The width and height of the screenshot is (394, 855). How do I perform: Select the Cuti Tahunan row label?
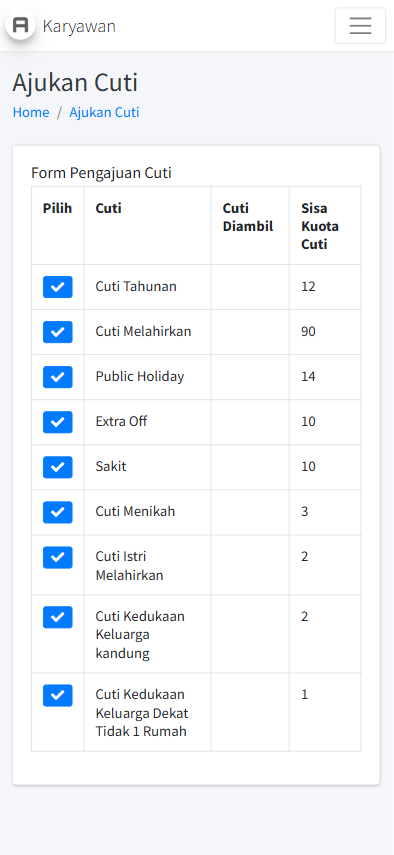(136, 286)
